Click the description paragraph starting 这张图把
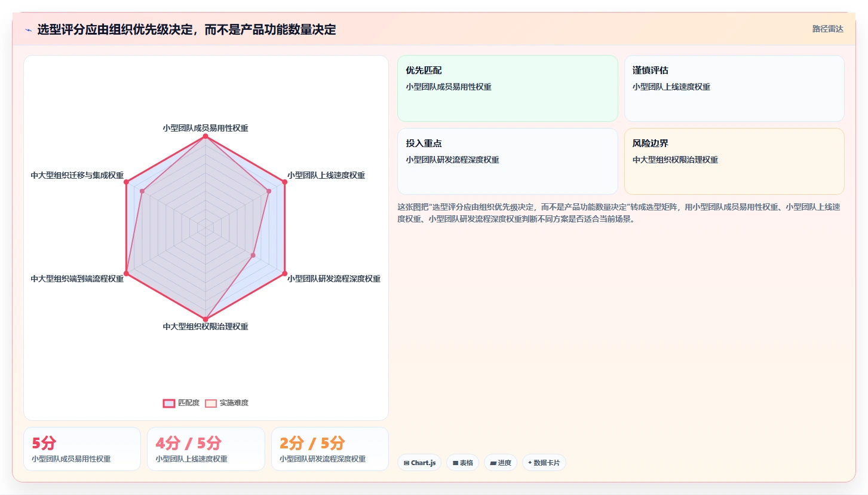The height and width of the screenshot is (495, 868). [619, 213]
